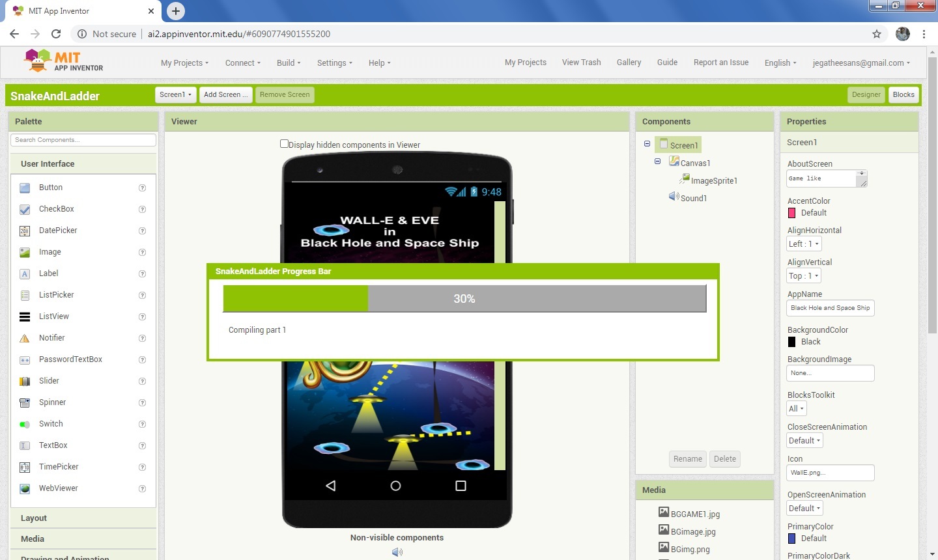Click the PasswordTextBox palette icon
Screen dimensions: 938x560
pyautogui.click(x=25, y=360)
